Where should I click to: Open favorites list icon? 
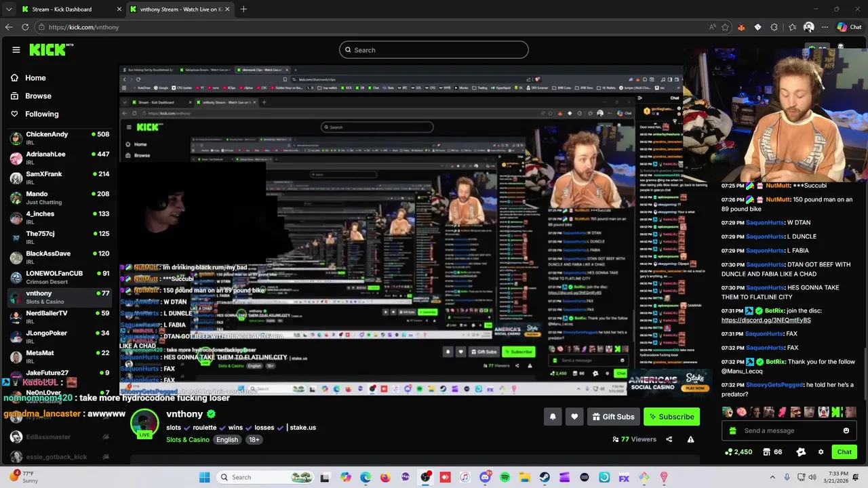[x=792, y=27]
